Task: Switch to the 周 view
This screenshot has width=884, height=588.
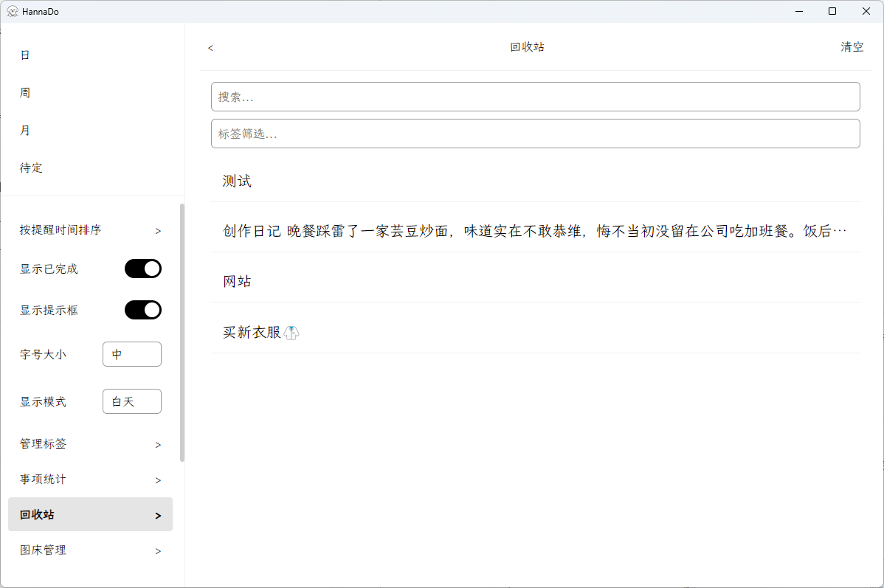Action: tap(24, 91)
